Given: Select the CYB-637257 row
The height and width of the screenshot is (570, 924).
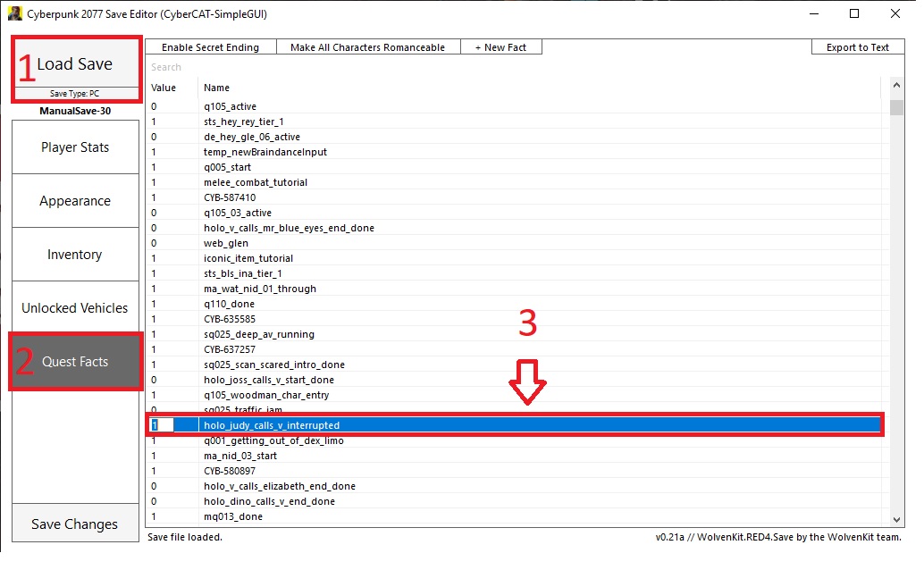Looking at the screenshot, I should (x=514, y=349).
